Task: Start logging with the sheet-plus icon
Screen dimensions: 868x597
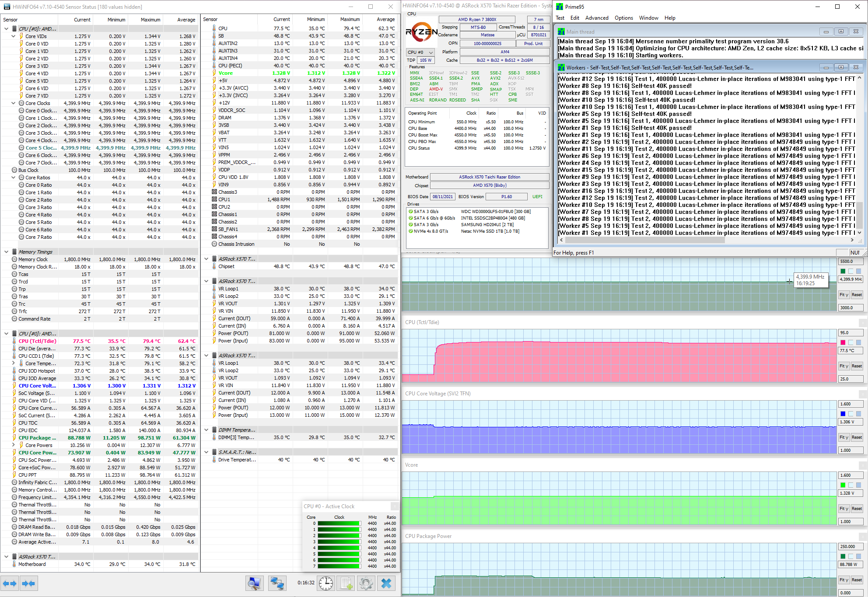Action: point(346,583)
